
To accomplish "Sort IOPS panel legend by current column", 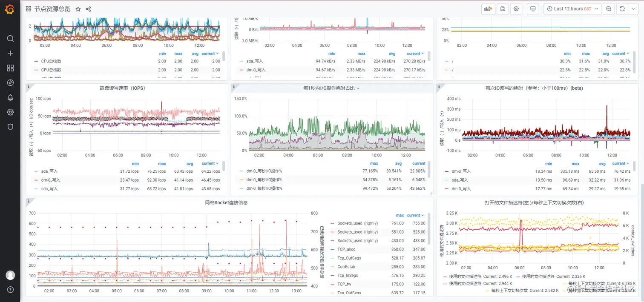I will tap(210, 163).
